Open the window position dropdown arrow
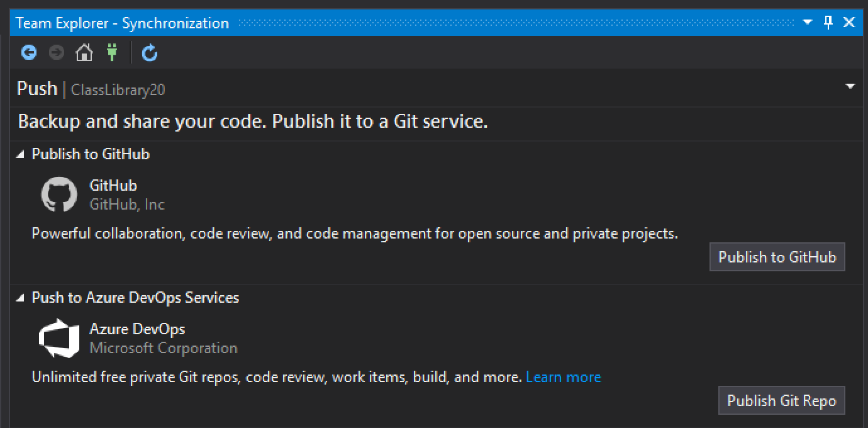 [x=808, y=23]
